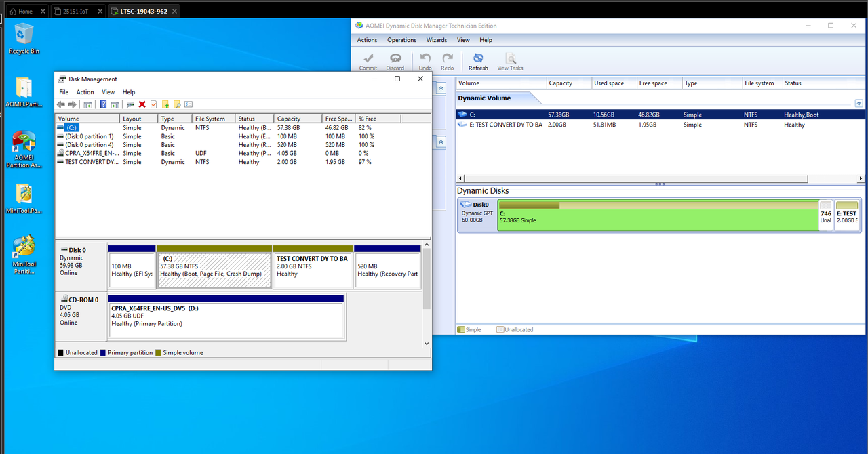868x454 pixels.
Task: Sort by the File system column in AOMEI
Action: coord(762,83)
